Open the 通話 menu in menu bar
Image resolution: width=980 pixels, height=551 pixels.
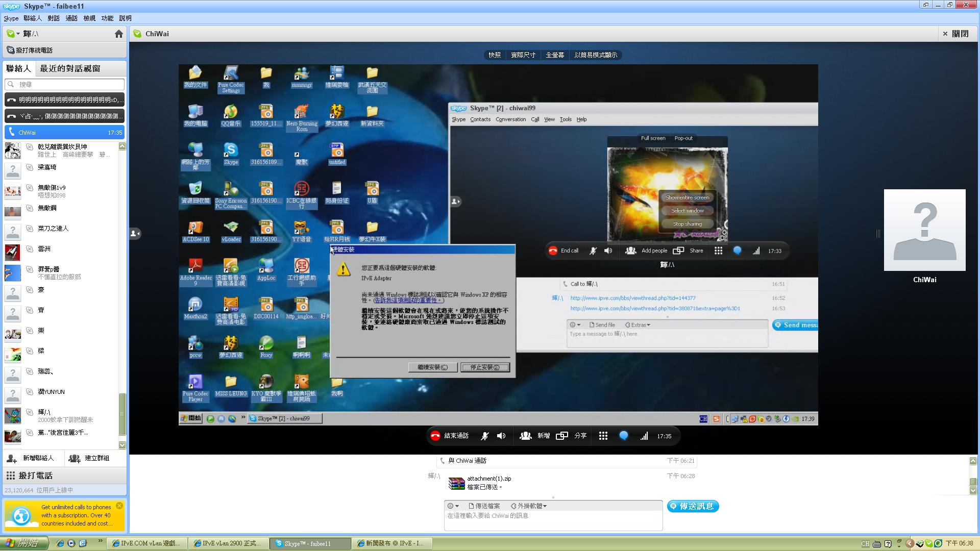point(71,18)
